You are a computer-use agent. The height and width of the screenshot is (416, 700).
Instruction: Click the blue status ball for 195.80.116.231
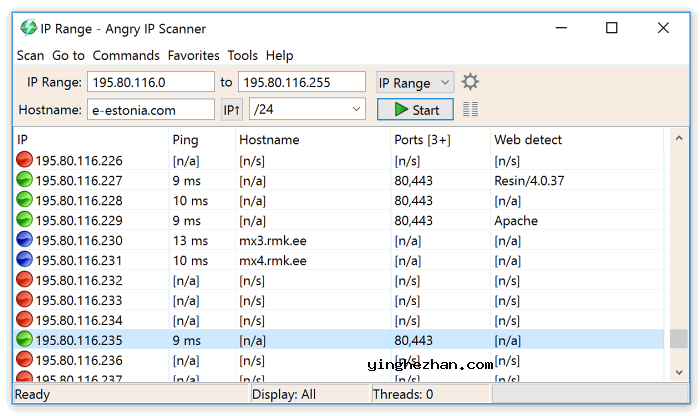tap(25, 259)
